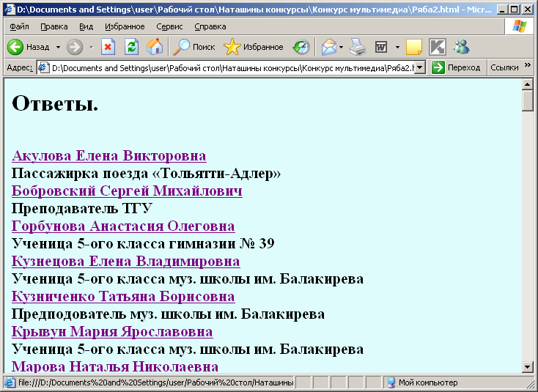Open link Крывун Мария Ярославовна

pyautogui.click(x=112, y=332)
